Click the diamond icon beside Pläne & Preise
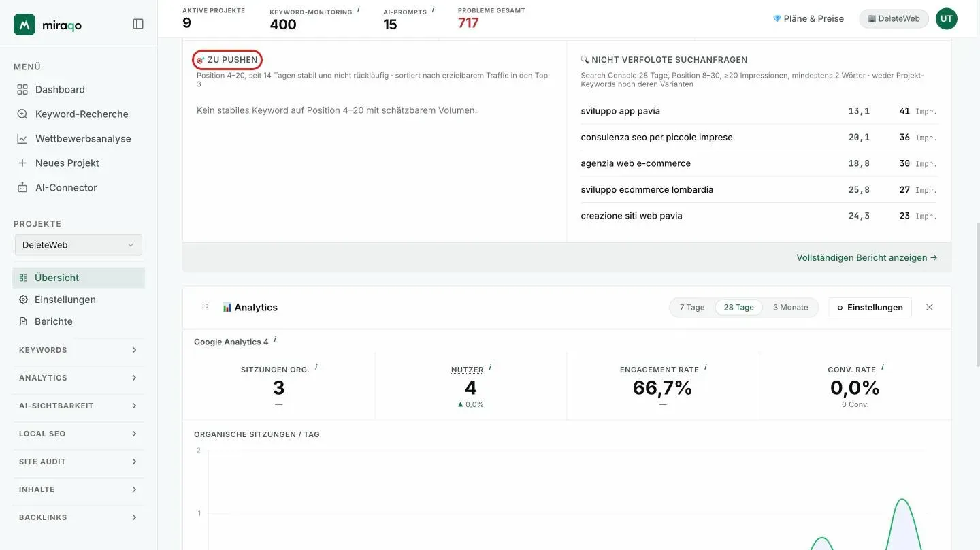This screenshot has height=550, width=980. coord(777,18)
